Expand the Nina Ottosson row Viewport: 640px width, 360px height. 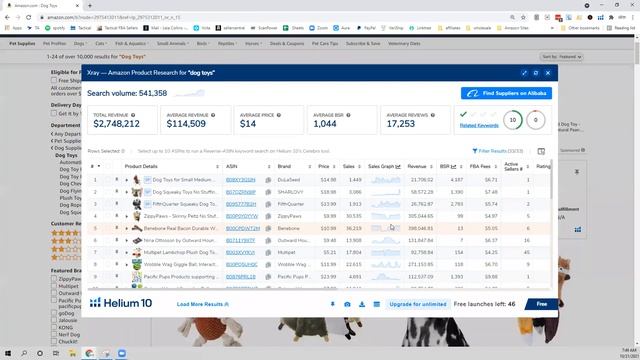point(127,240)
